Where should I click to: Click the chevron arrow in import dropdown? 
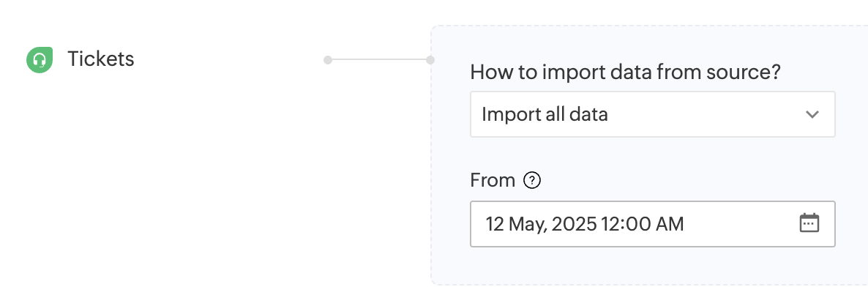tap(812, 114)
